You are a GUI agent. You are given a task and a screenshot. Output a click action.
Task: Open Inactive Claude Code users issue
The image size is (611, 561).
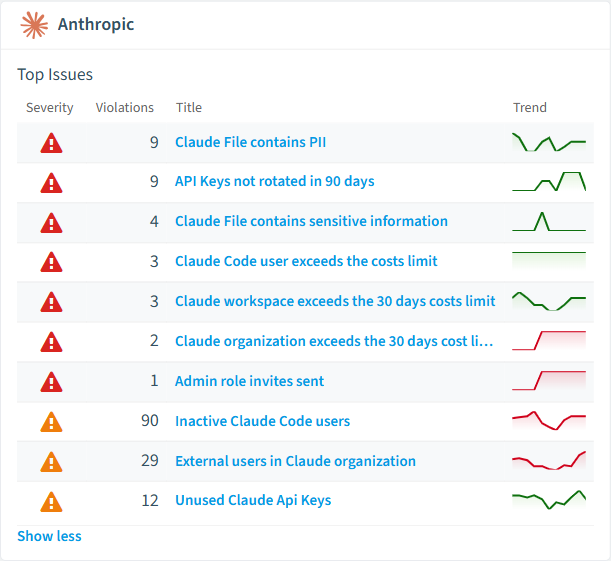(263, 421)
